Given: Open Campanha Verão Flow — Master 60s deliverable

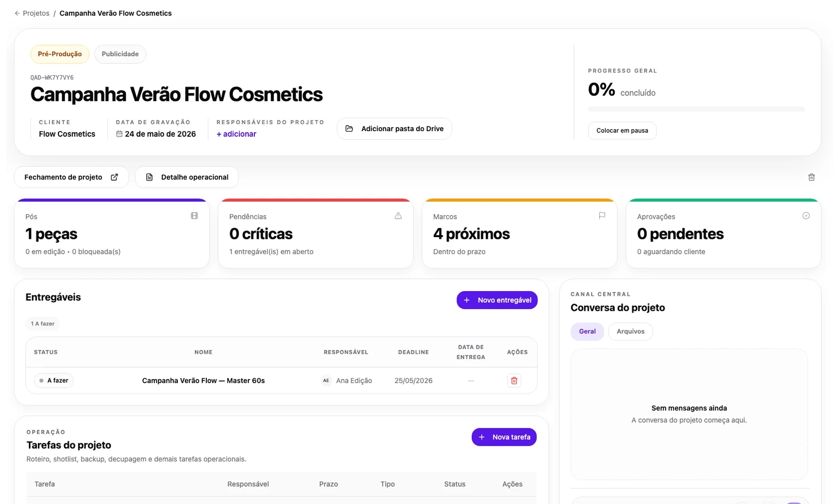Looking at the screenshot, I should (x=203, y=381).
